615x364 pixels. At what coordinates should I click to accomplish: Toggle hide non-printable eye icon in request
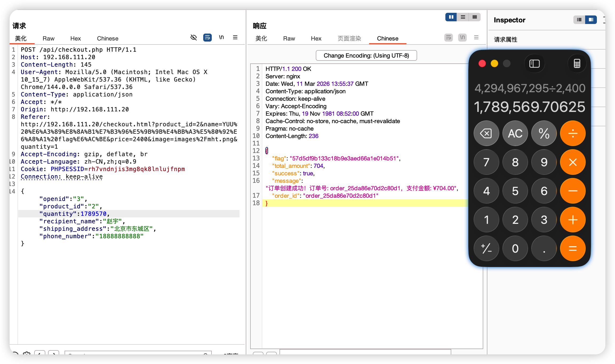pos(194,38)
